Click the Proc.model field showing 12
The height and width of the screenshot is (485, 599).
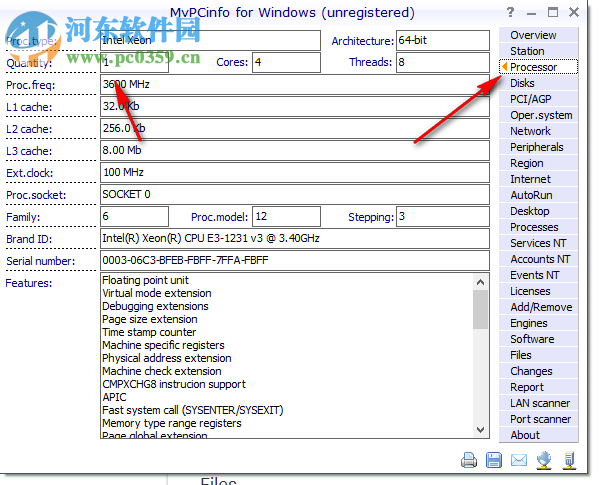(286, 217)
